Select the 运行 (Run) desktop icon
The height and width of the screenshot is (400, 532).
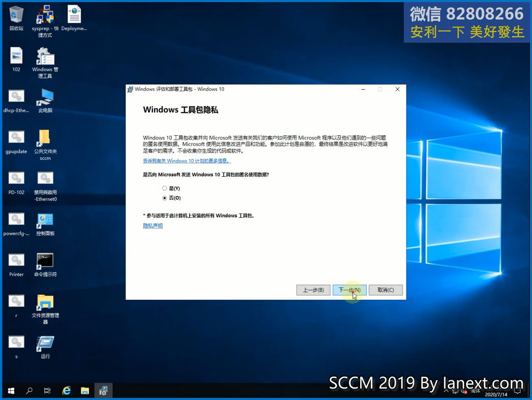click(x=45, y=347)
